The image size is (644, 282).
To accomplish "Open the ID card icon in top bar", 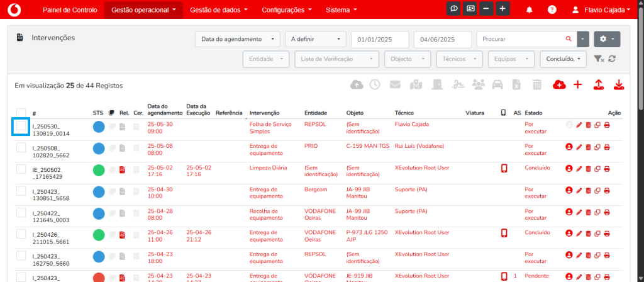I will 470,9.
